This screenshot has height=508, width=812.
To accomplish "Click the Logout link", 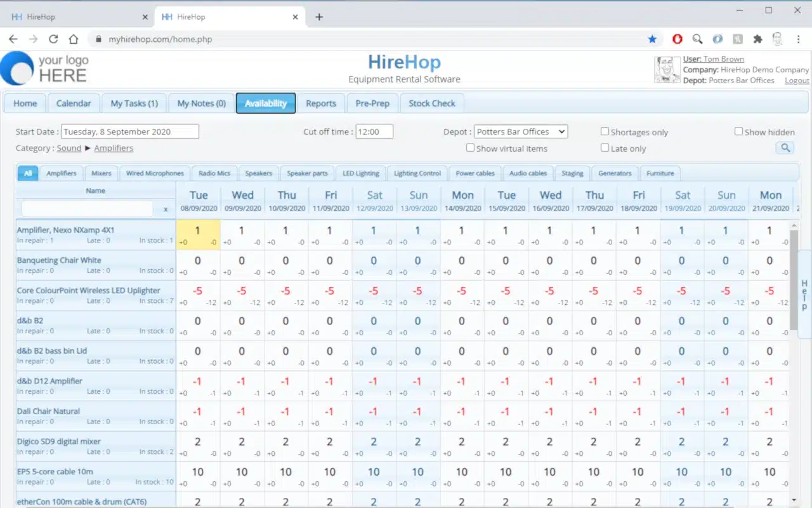I will [x=797, y=81].
